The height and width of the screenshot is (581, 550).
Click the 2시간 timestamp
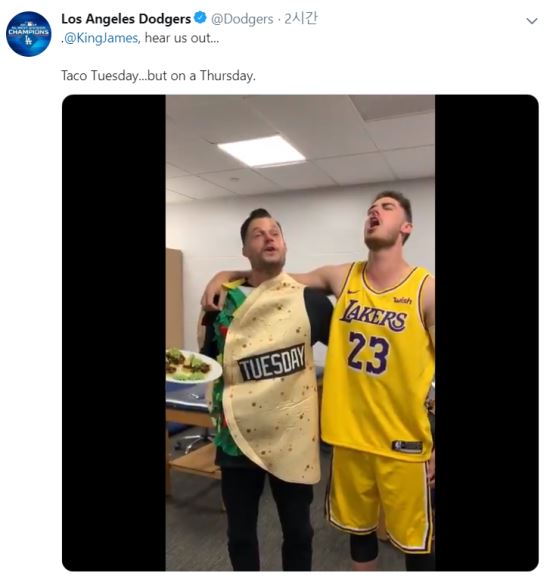[301, 18]
